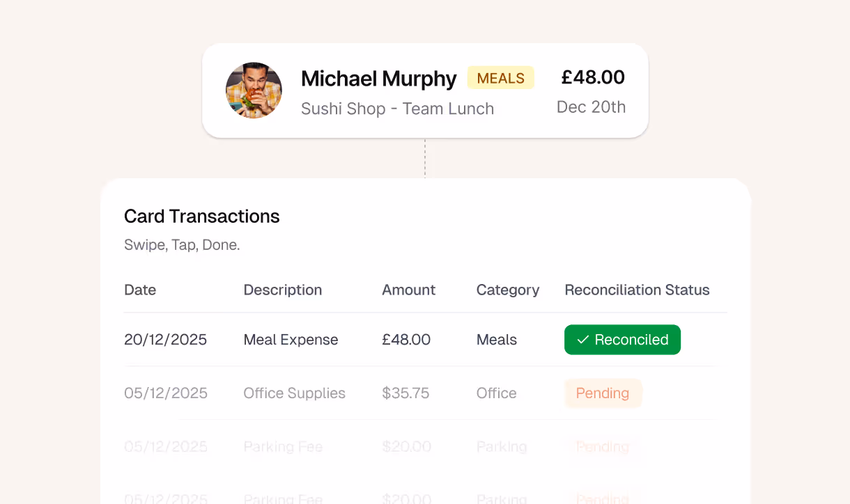850x504 pixels.
Task: Open Michael Murphy's profile avatar
Action: click(x=254, y=90)
